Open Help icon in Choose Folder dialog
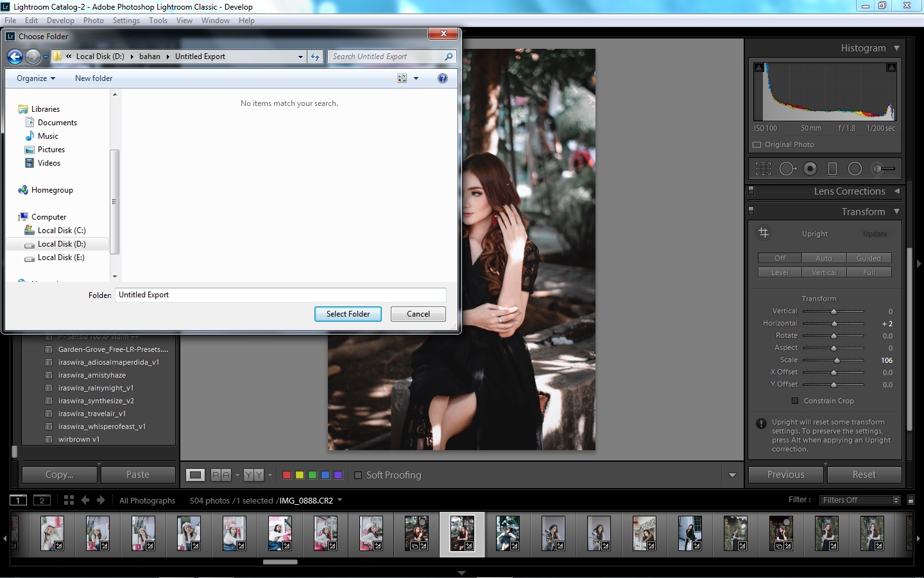This screenshot has height=578, width=924. [x=442, y=78]
